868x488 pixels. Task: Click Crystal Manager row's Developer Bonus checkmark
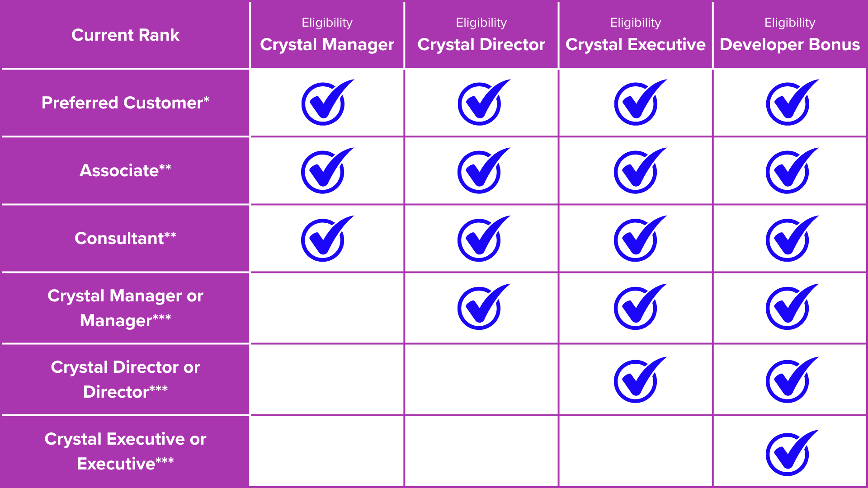click(788, 308)
